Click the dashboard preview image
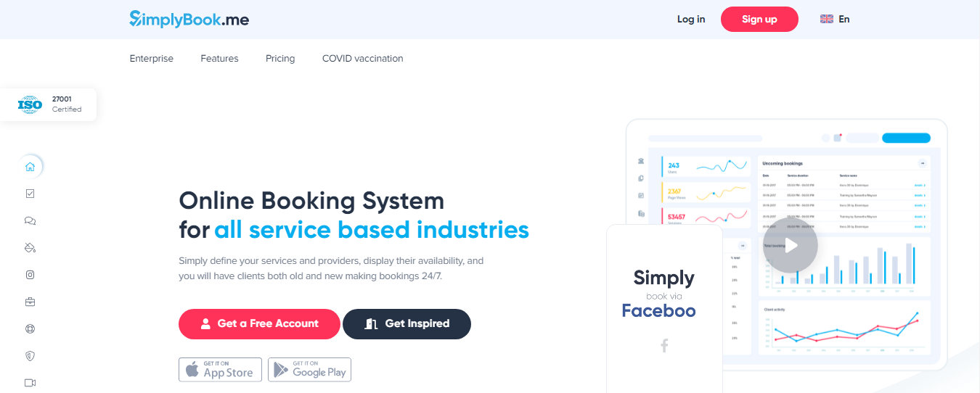980x393 pixels. (786, 244)
